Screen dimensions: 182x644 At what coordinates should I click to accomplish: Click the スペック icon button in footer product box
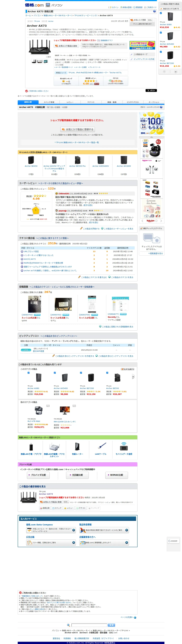57,508
